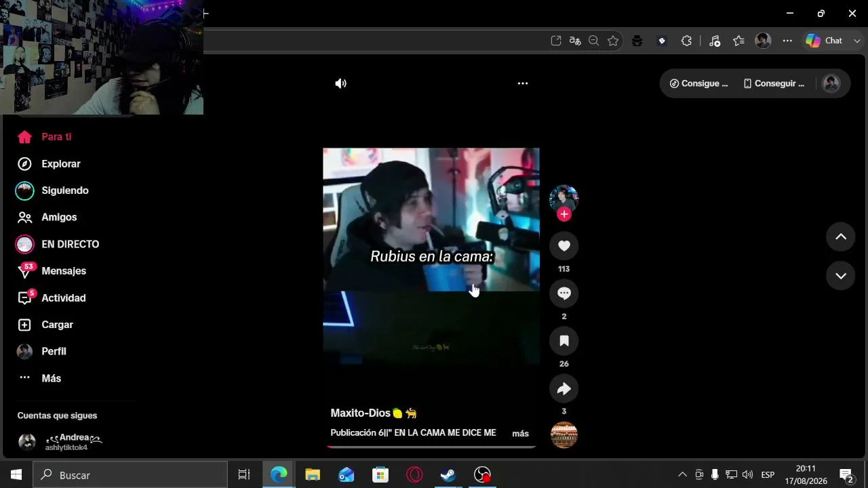
Task: Mute the video with the speaker icon
Action: [x=340, y=83]
